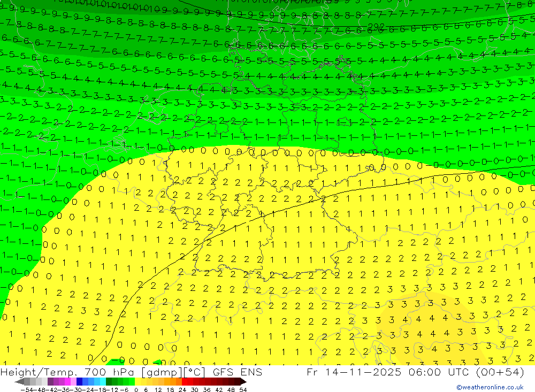The image size is (535, 392).
Task: Click the "0" legend scale value
Action: point(136,390)
